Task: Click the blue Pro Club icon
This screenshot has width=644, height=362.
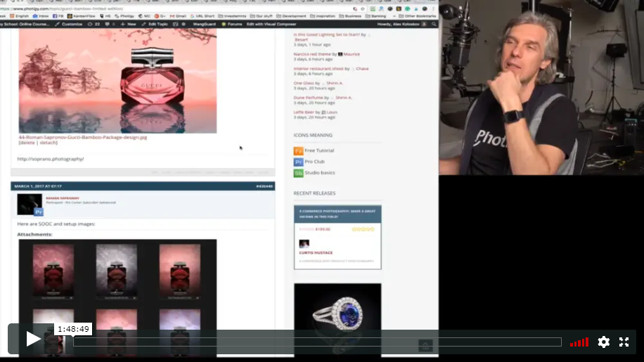Action: coord(298,162)
